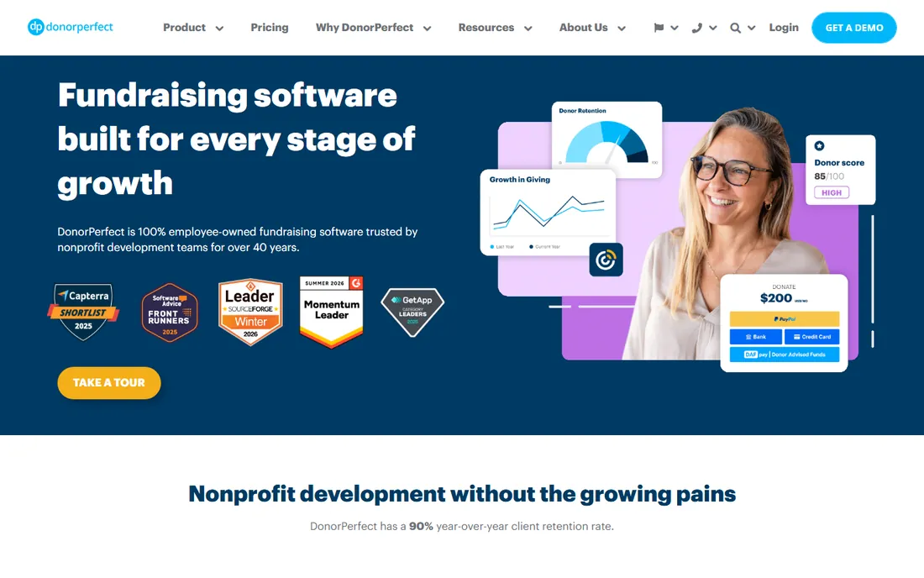Click the star icon on Donor score card
Screen dimensions: 924x578
(819, 145)
